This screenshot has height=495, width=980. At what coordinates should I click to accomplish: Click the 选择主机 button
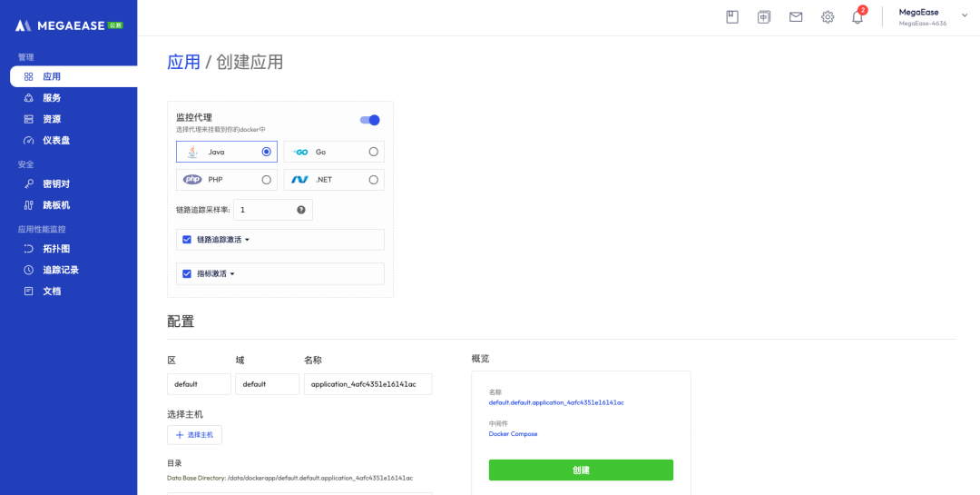pyautogui.click(x=194, y=435)
